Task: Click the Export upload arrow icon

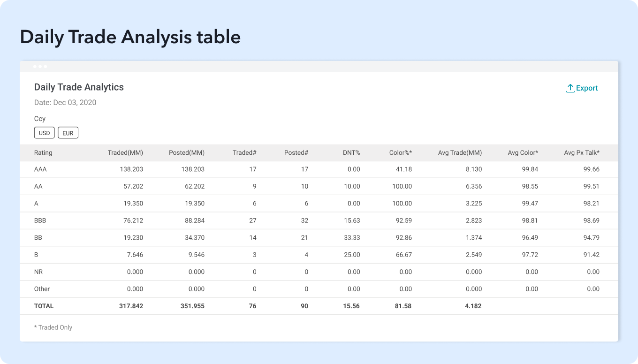Action: point(570,88)
